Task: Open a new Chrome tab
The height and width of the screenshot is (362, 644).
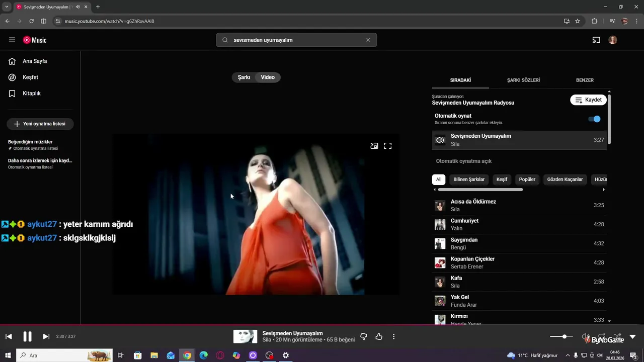Action: click(98, 7)
